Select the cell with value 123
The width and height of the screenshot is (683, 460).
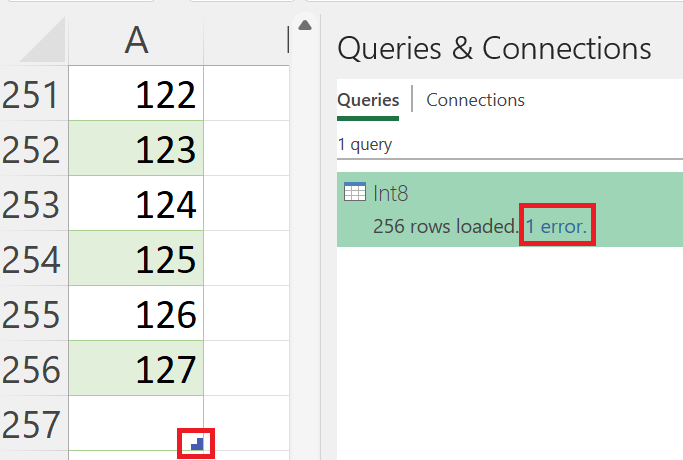pos(136,150)
